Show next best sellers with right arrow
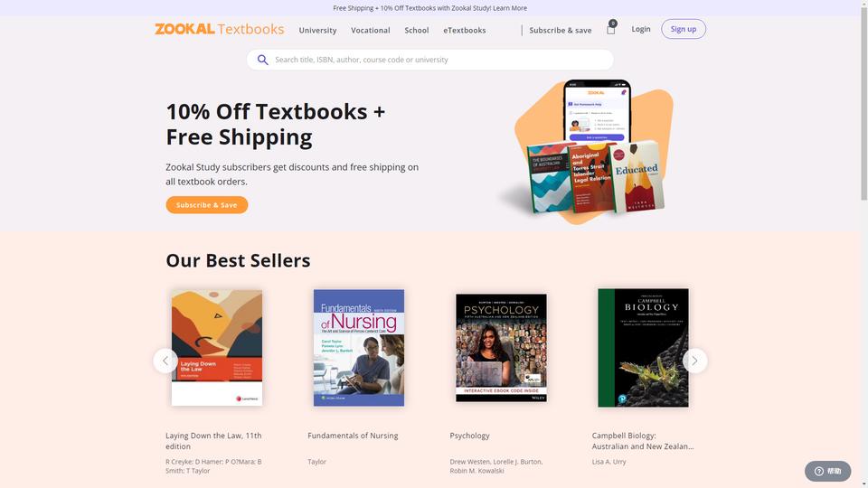Screen dimensions: 868x488 click(x=694, y=361)
